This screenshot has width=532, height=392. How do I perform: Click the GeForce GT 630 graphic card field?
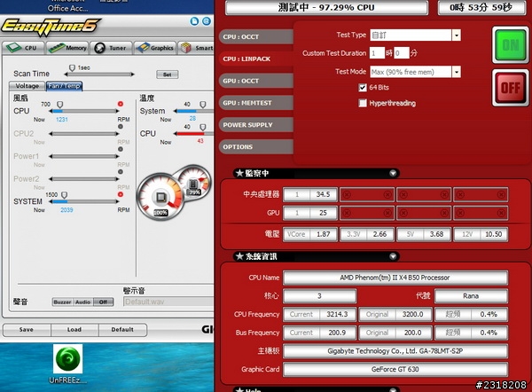pyautogui.click(x=395, y=369)
